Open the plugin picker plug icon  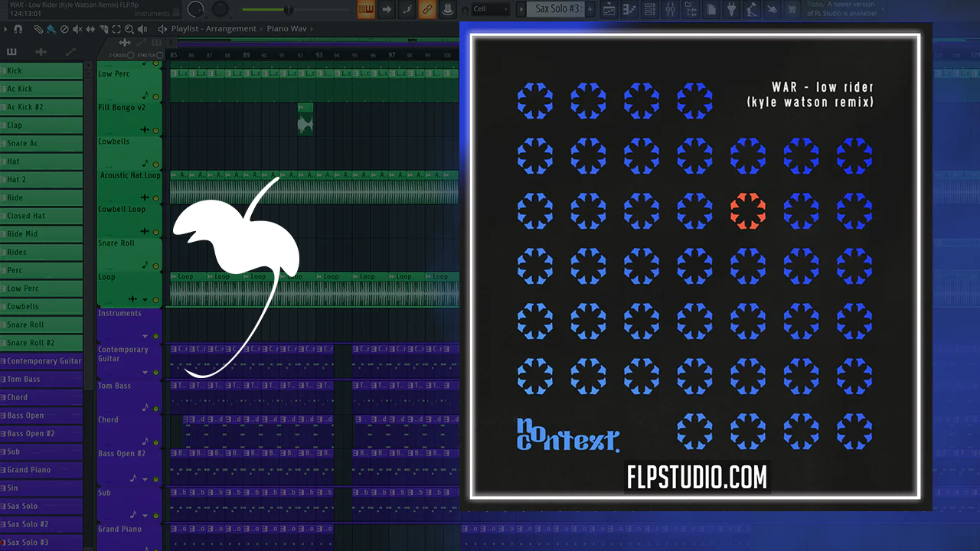(x=732, y=9)
